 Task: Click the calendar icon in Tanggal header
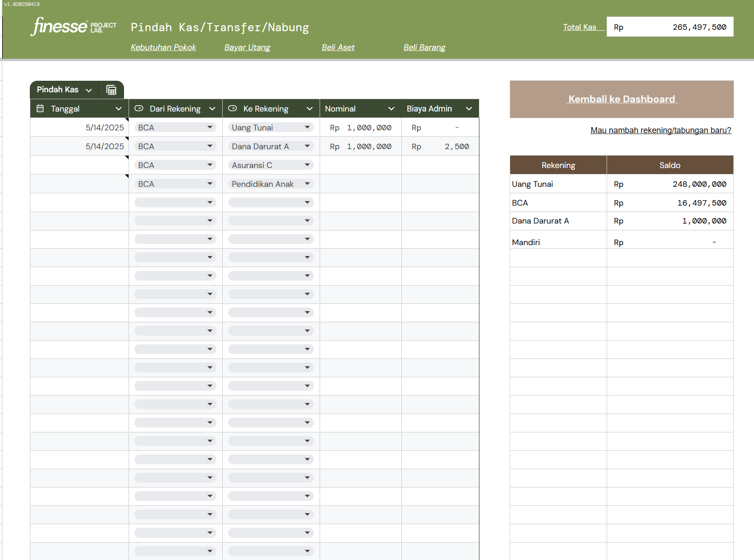[x=40, y=109]
